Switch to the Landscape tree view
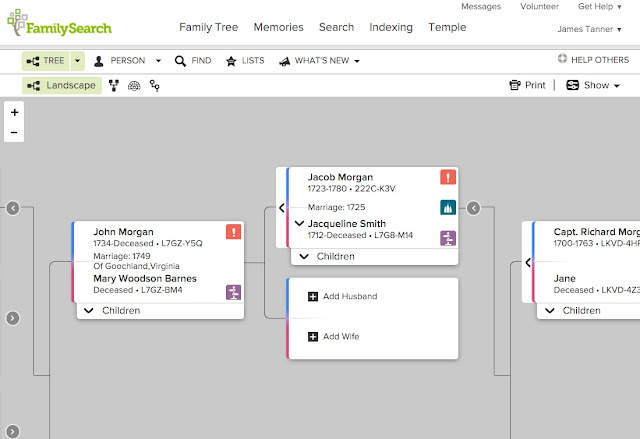Screen dimensions: 640x439 (61, 85)
